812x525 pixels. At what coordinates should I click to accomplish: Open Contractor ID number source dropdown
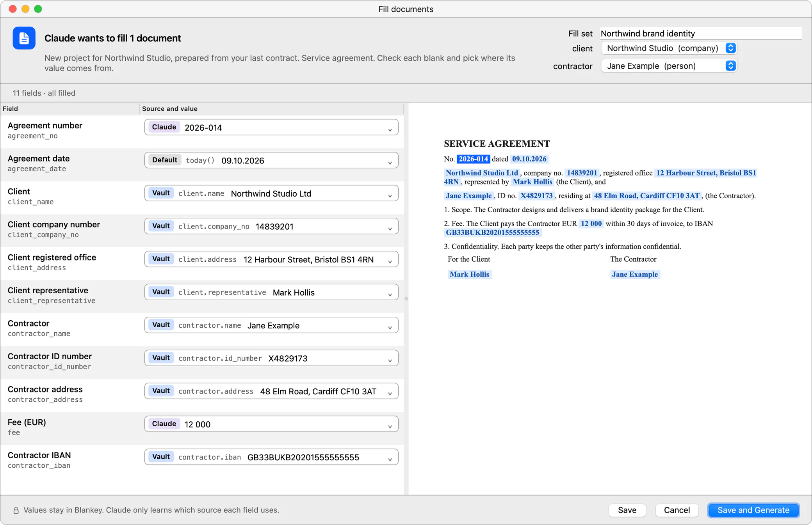[271, 358]
